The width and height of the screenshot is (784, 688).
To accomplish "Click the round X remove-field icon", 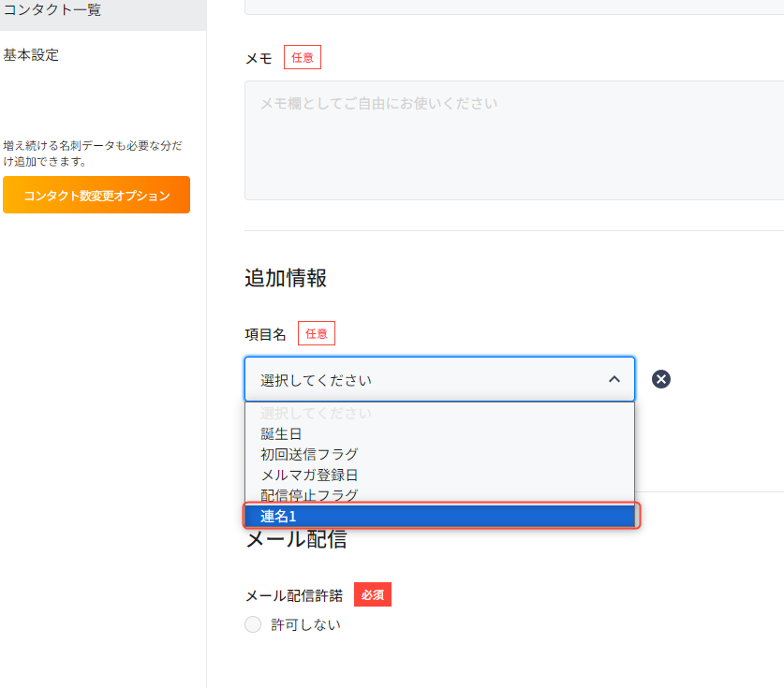I will (x=661, y=379).
